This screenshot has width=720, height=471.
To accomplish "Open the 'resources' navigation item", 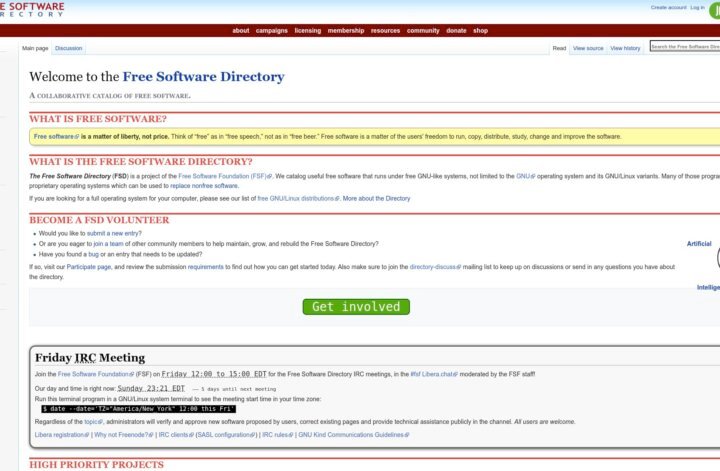I will [x=385, y=31].
